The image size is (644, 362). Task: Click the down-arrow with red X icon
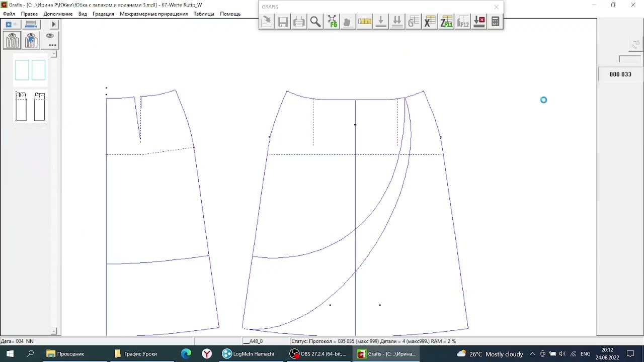click(x=479, y=22)
